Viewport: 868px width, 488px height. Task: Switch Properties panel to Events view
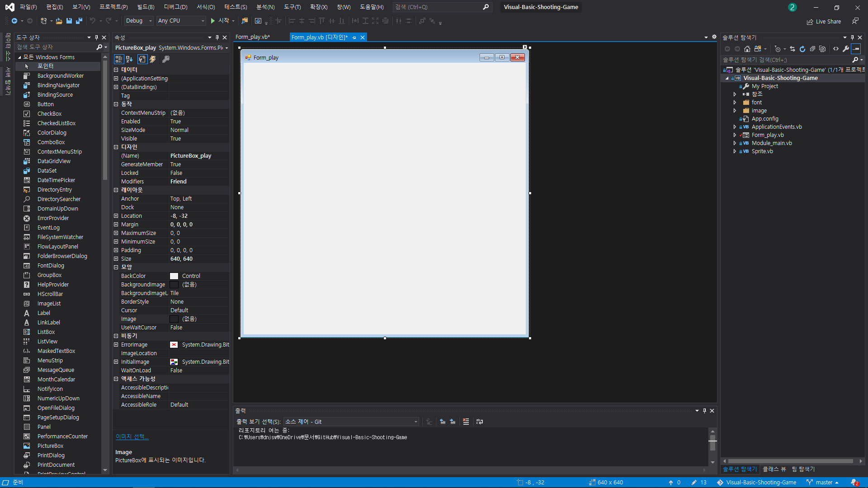(153, 59)
